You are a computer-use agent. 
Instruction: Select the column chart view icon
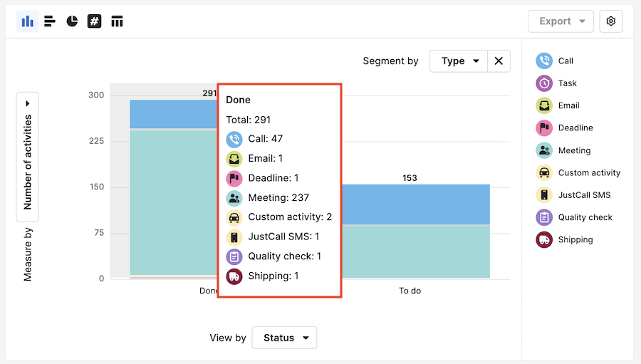(x=27, y=21)
